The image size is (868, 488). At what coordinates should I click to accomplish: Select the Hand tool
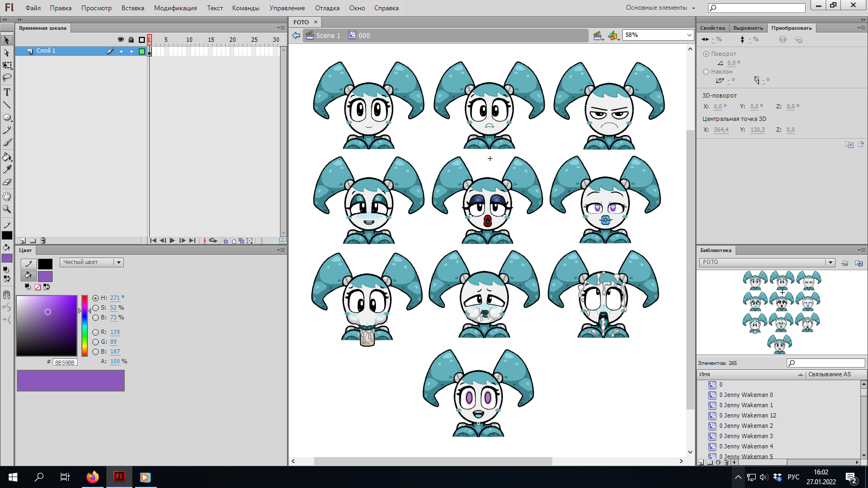click(x=7, y=196)
